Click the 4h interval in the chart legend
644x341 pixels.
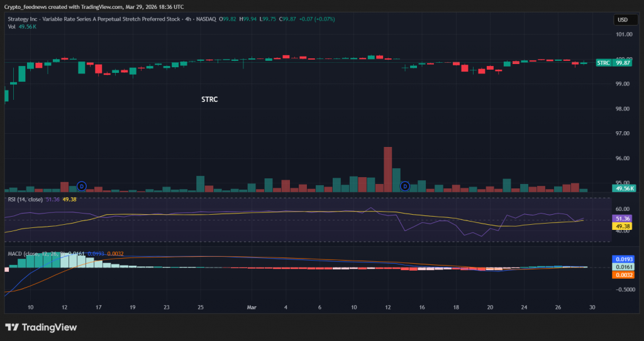click(x=187, y=19)
